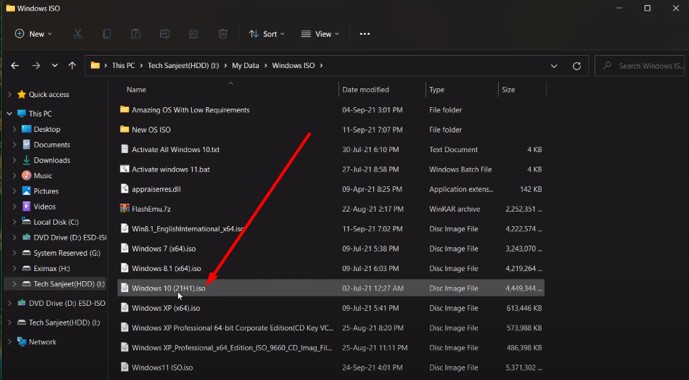
Task: Select Win8.1_EnglishInternational_x64.iso file
Action: [x=331, y=229]
